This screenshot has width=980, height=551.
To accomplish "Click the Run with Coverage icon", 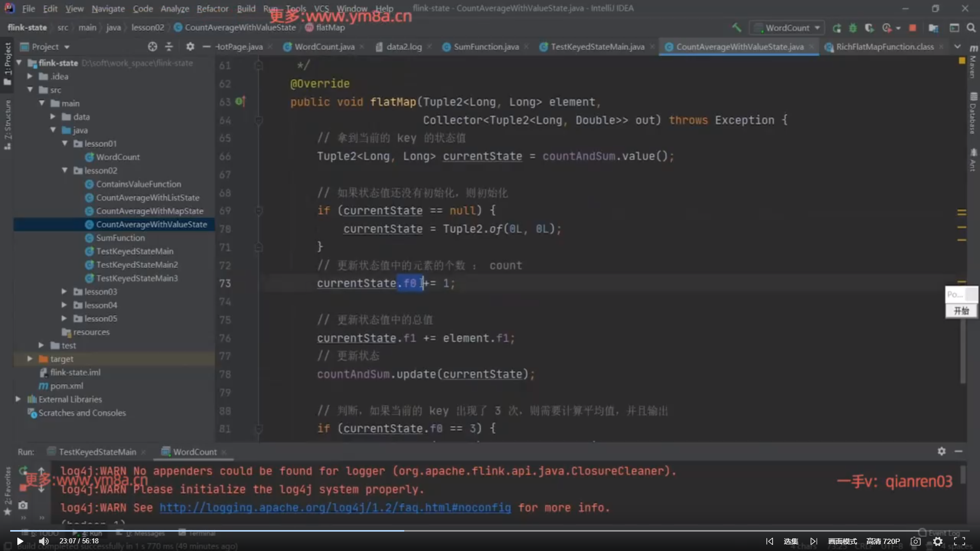I will (x=869, y=28).
